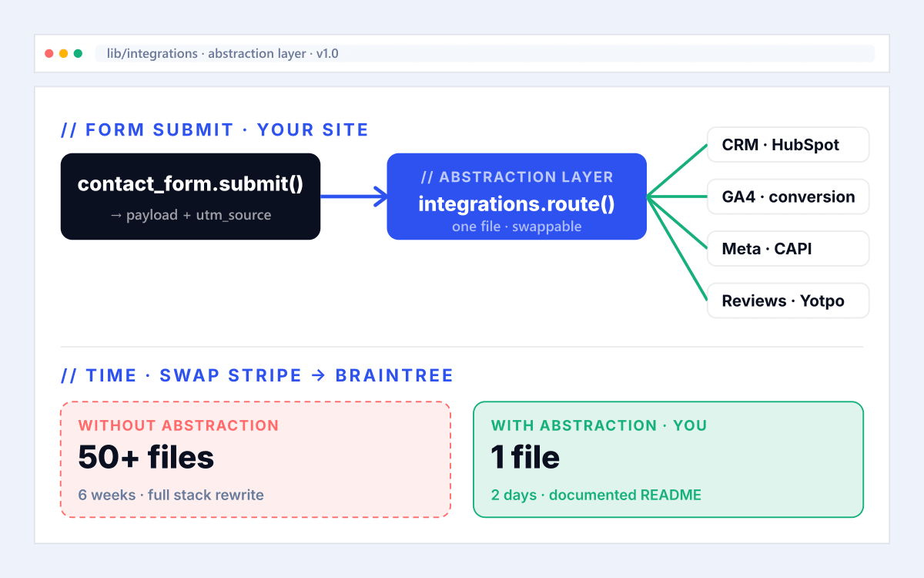924x578 pixels.
Task: Click the Reviews · Yotpo pill
Action: click(788, 301)
